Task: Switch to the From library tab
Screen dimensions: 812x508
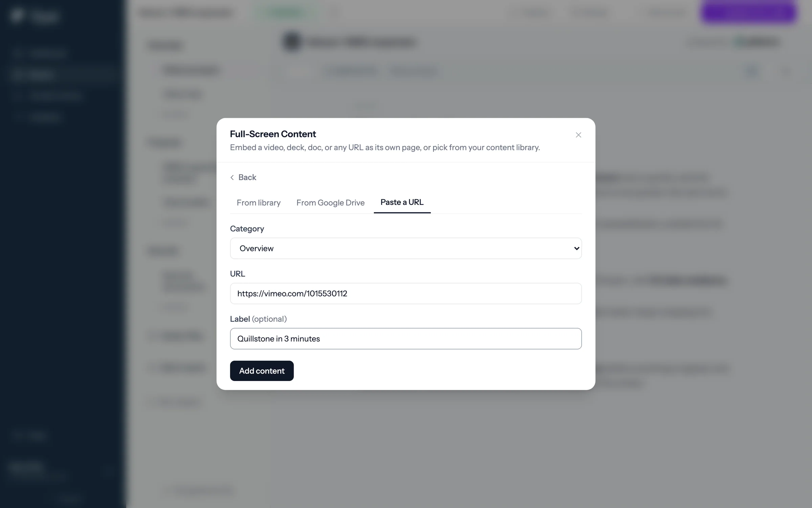Action: (x=258, y=203)
